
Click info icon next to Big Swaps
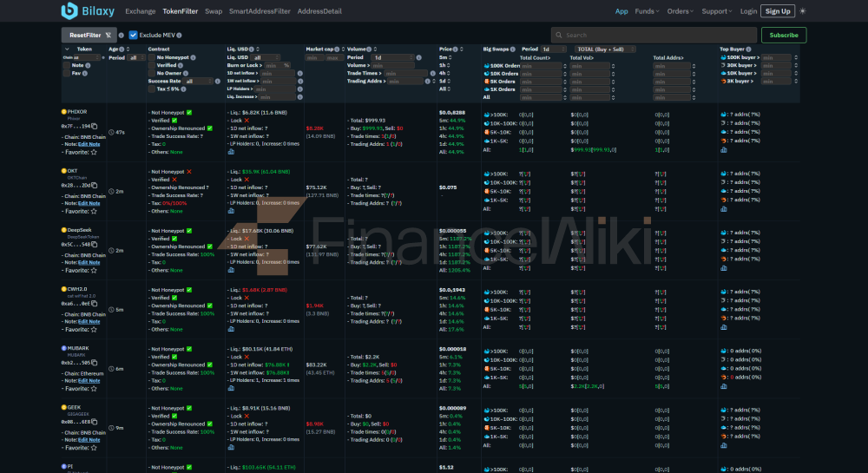513,49
